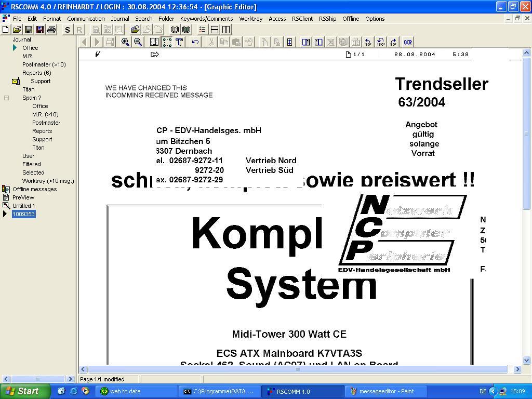
Task: Open the Worktray menu
Action: pos(250,18)
